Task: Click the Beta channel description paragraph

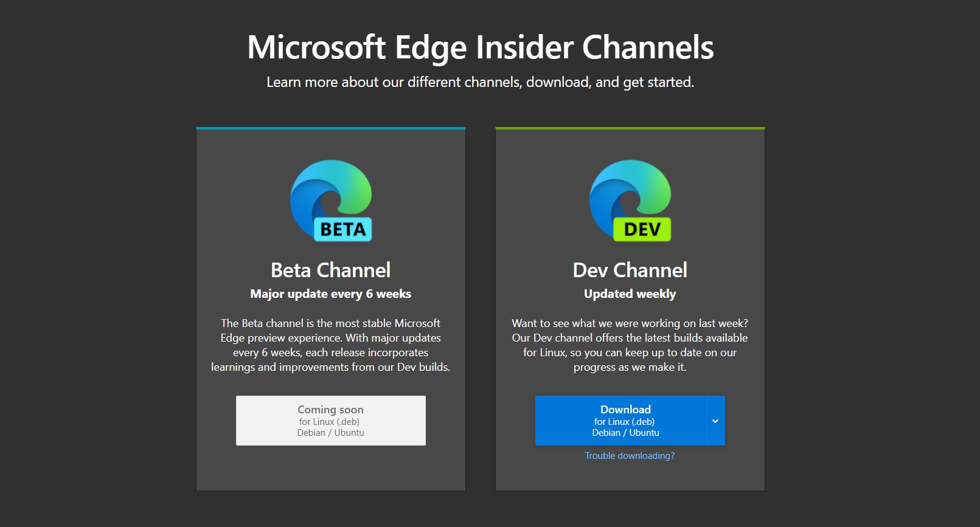Action: [331, 345]
